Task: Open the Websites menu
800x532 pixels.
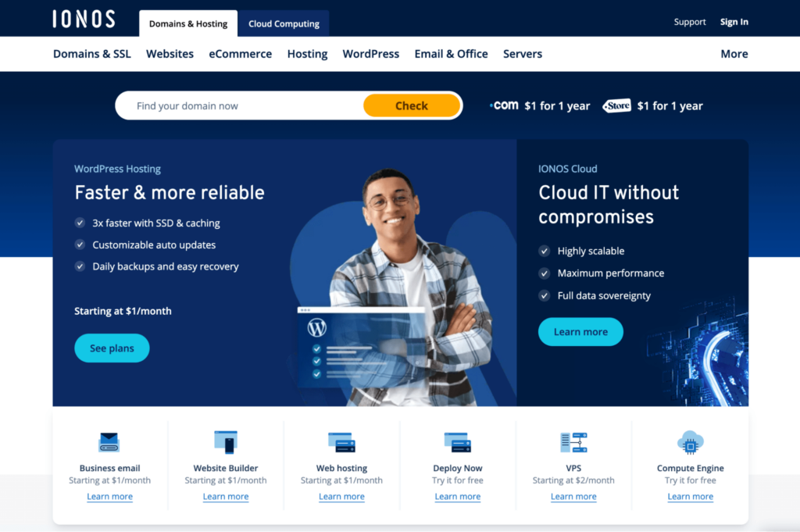Action: 170,54
